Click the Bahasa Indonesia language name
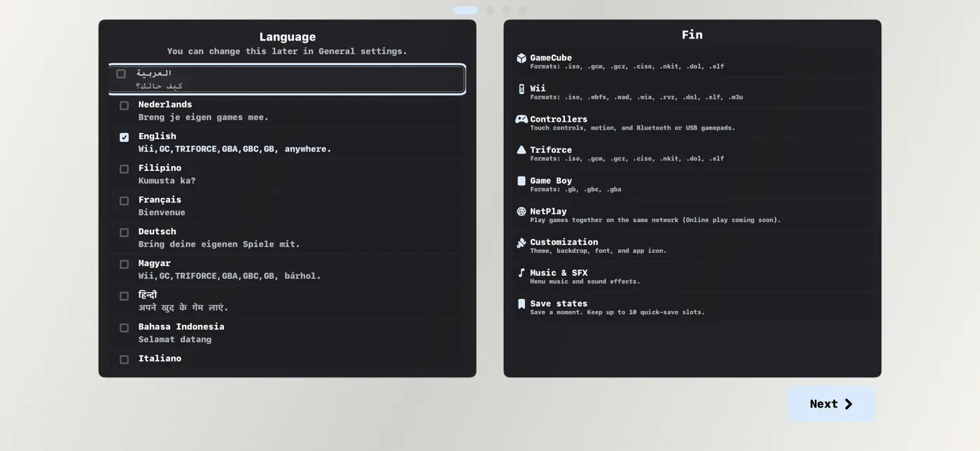Viewport: 980px width, 451px height. (x=181, y=326)
